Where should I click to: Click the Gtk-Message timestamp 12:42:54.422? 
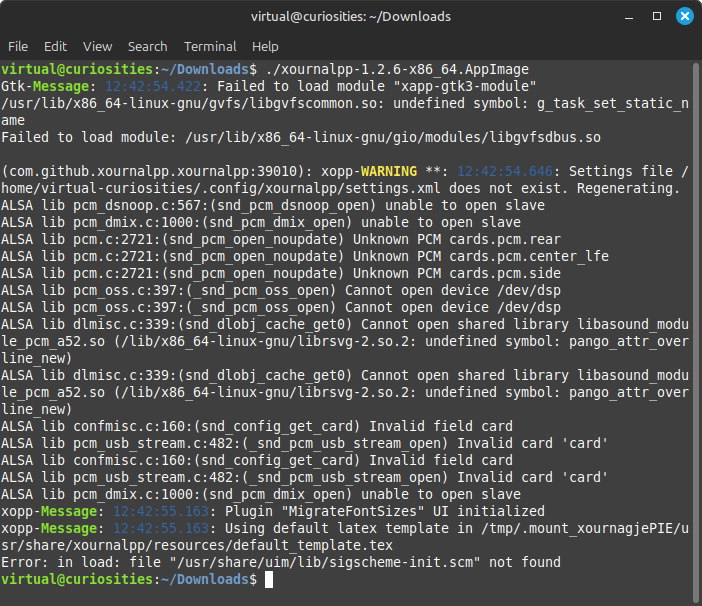[153, 86]
